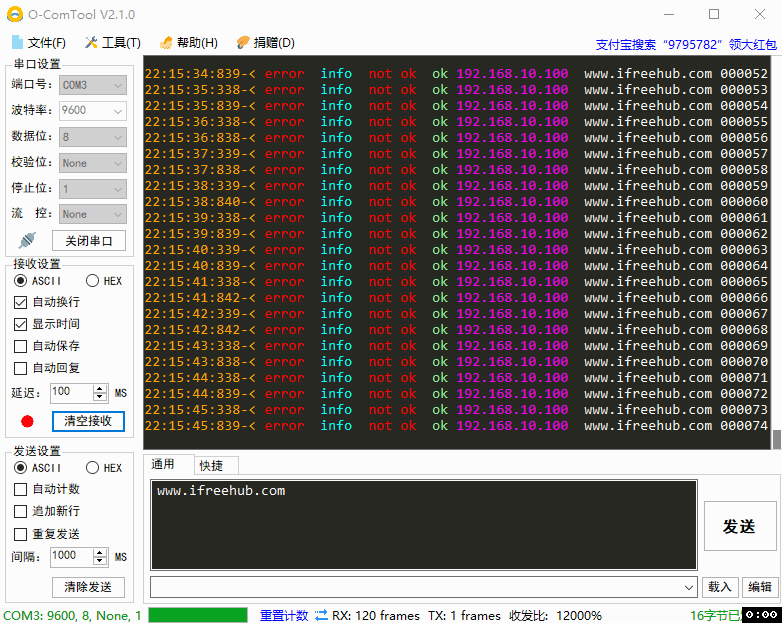Expand the send history combo box
Image resolution: width=782 pixels, height=623 pixels.
(x=689, y=587)
